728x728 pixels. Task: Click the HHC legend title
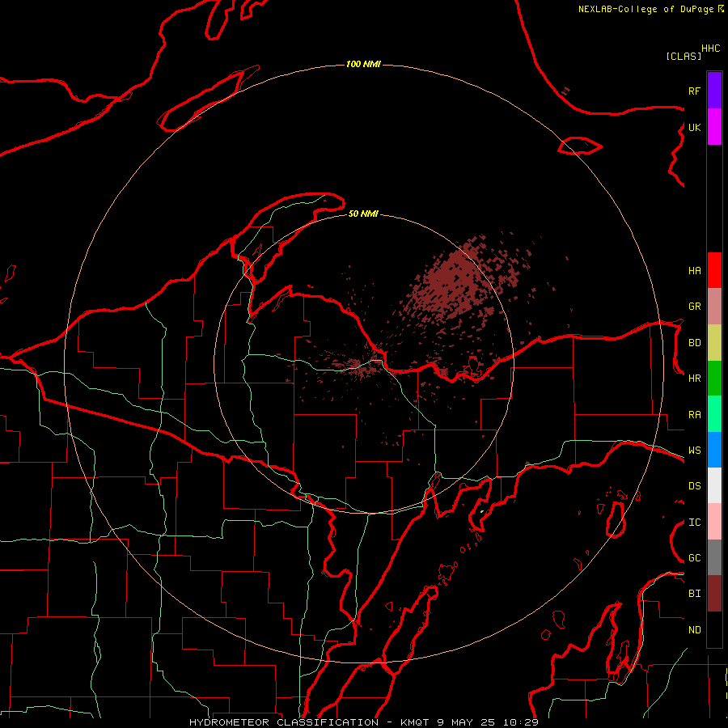tap(711, 49)
